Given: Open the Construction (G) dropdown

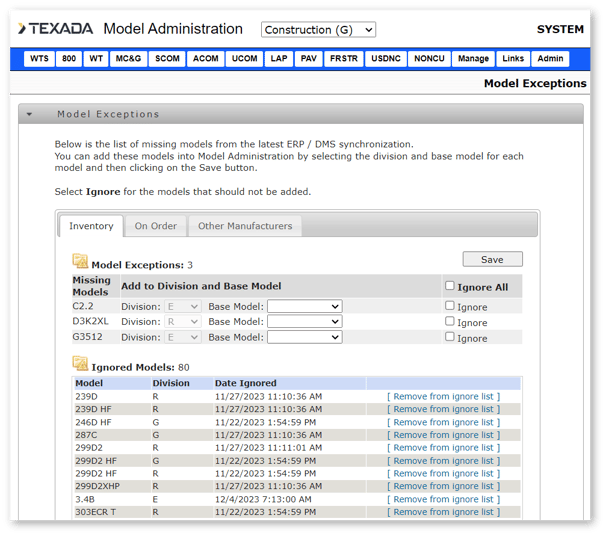Looking at the screenshot, I should [x=318, y=30].
